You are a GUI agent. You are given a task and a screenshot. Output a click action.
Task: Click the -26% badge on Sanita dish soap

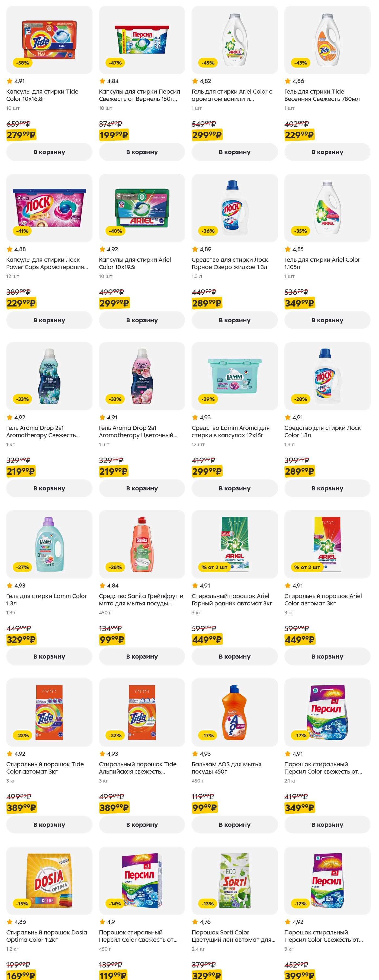click(x=115, y=567)
